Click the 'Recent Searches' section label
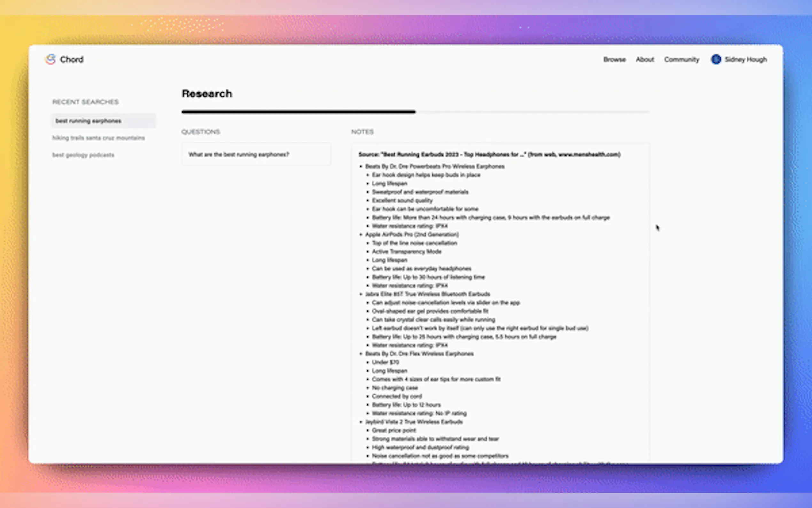Image resolution: width=812 pixels, height=508 pixels. (85, 102)
